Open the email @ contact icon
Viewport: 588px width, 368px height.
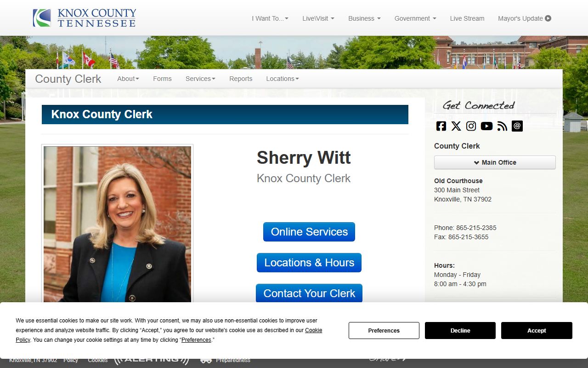[x=517, y=126]
